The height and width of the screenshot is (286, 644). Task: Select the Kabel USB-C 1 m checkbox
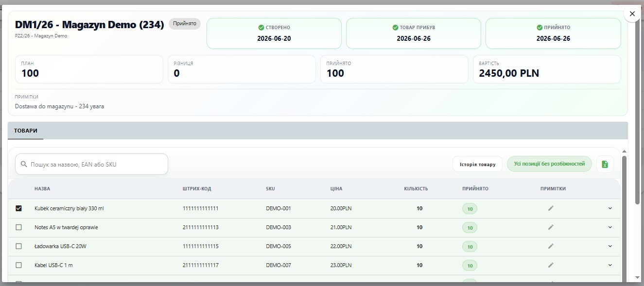pyautogui.click(x=19, y=265)
